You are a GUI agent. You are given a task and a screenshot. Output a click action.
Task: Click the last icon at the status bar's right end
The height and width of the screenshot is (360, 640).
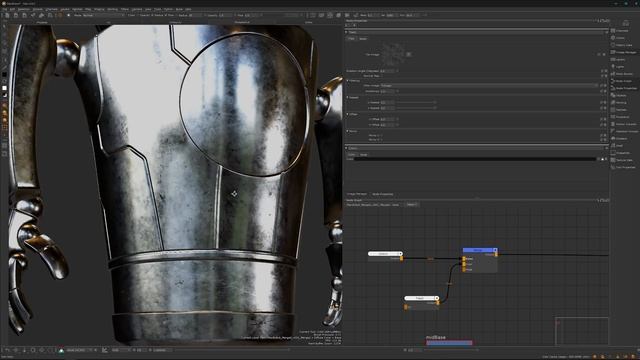pos(632,357)
